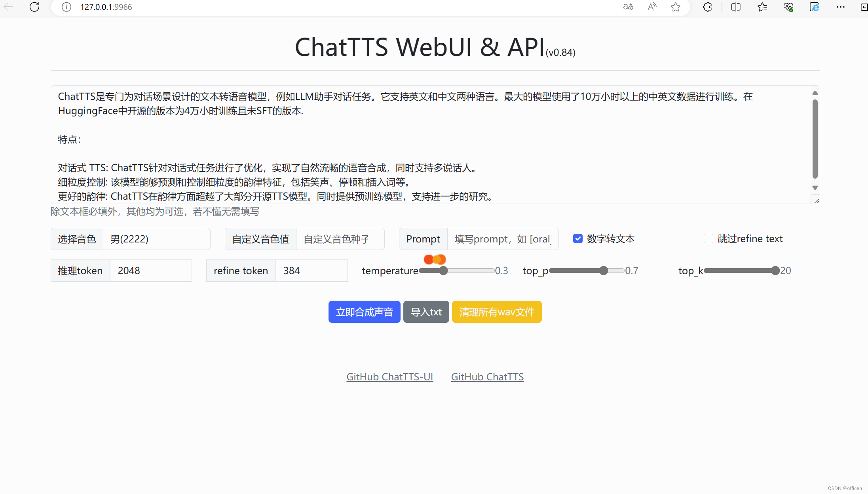Click the Prompt input field
The width and height of the screenshot is (868, 494).
point(503,238)
